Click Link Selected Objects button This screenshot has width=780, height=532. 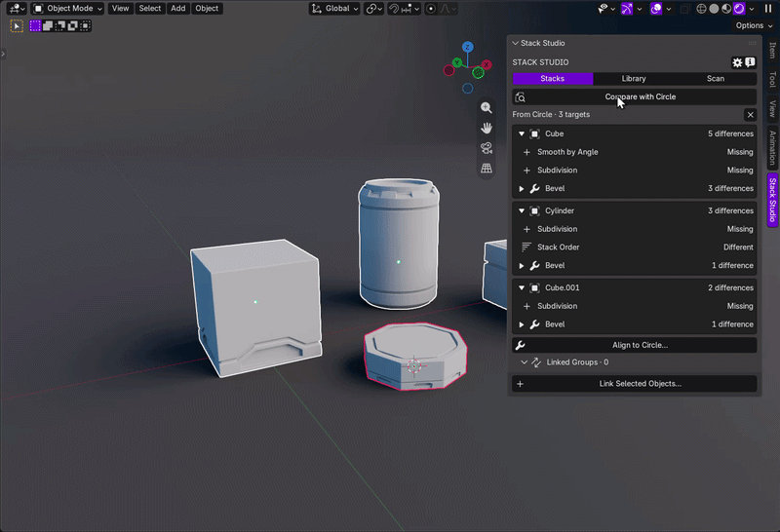point(635,384)
